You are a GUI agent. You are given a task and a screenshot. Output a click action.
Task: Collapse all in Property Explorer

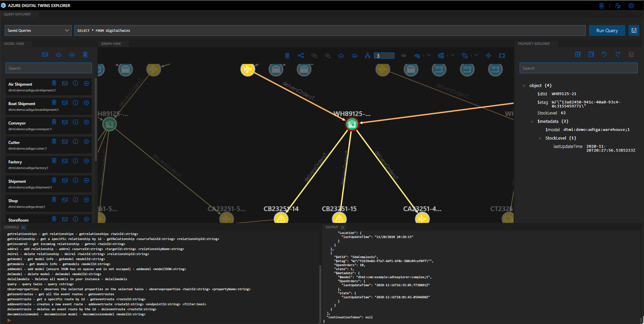click(x=591, y=55)
